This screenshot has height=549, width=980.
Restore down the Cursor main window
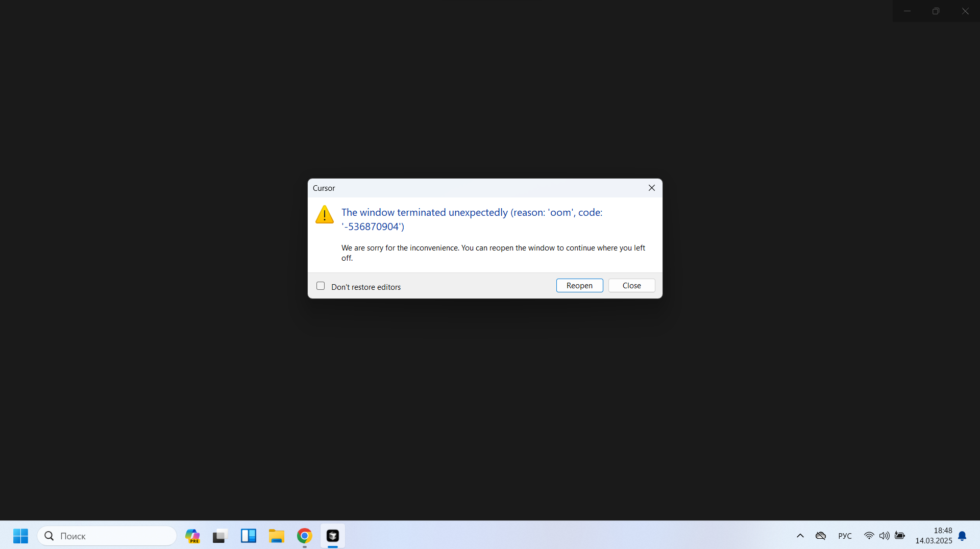click(x=936, y=11)
